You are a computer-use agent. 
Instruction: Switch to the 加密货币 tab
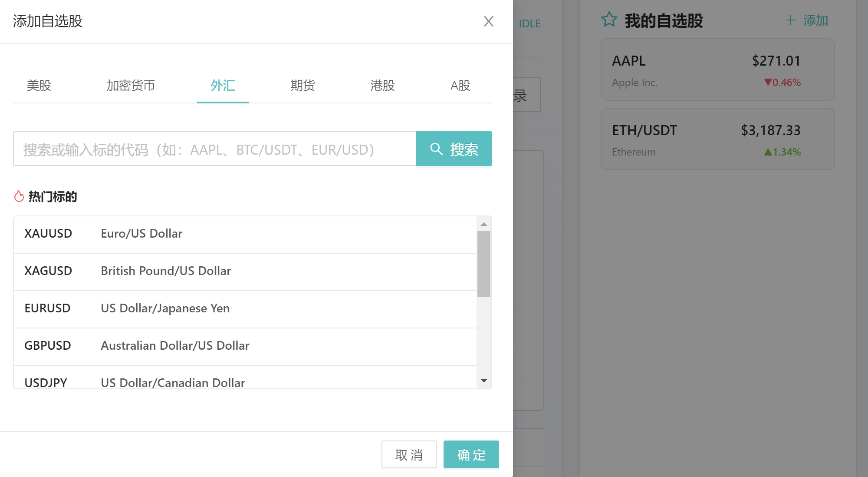[x=131, y=86]
